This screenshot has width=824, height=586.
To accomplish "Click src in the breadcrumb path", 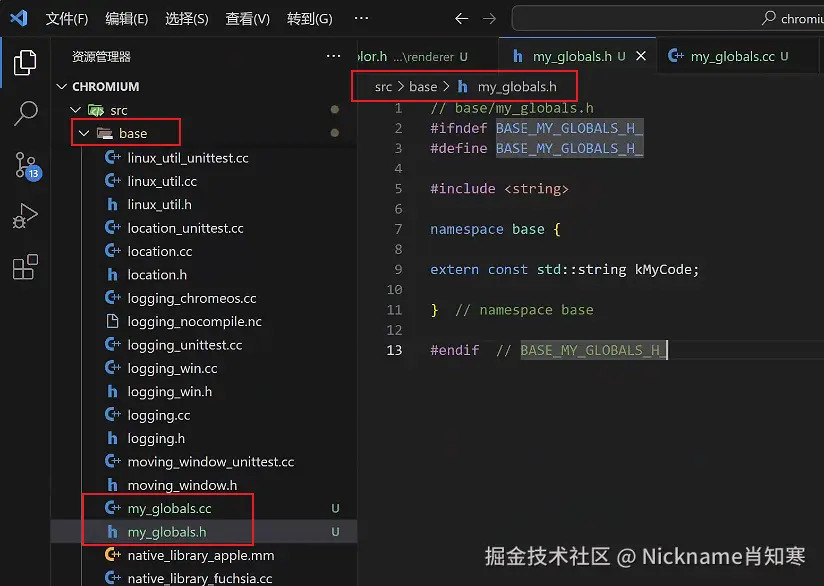I will coord(383,87).
